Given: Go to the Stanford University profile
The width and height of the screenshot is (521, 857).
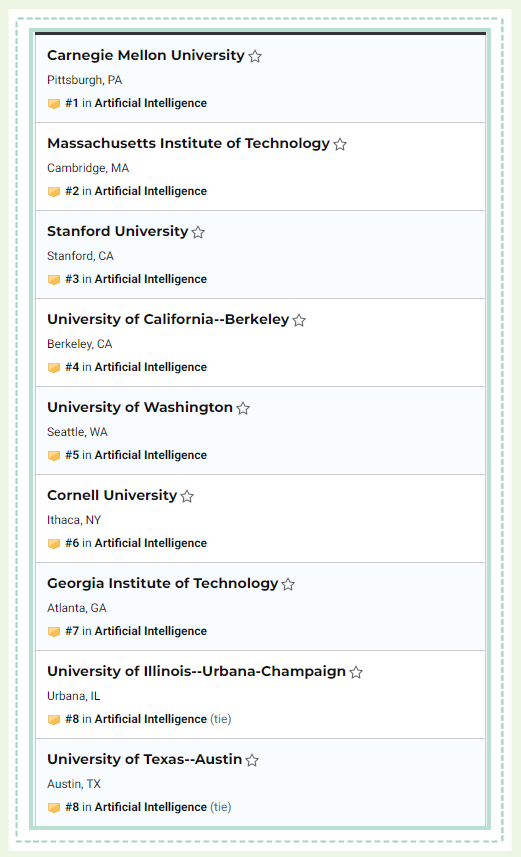Looking at the screenshot, I should (118, 231).
